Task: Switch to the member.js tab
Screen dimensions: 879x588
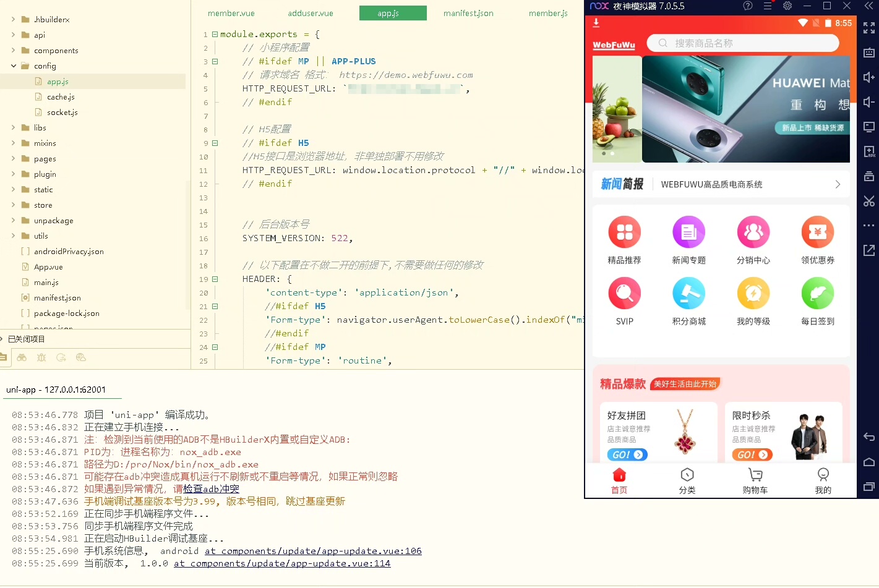Action: [548, 13]
